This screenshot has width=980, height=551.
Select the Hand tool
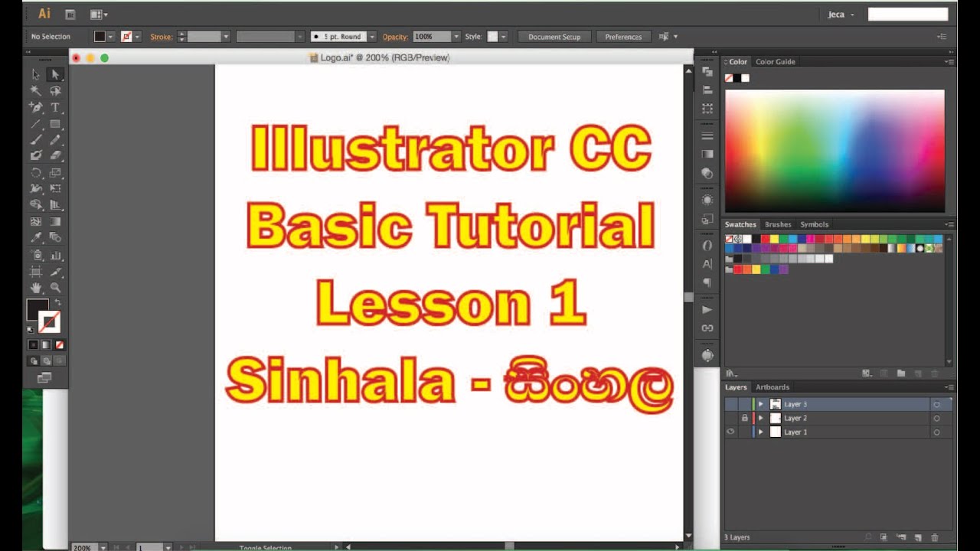coord(35,288)
